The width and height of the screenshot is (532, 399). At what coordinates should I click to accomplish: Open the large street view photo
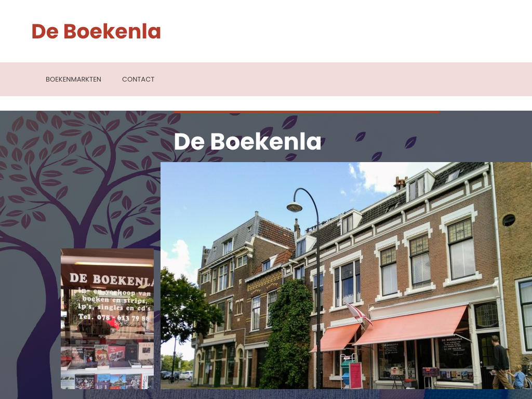pos(346,275)
